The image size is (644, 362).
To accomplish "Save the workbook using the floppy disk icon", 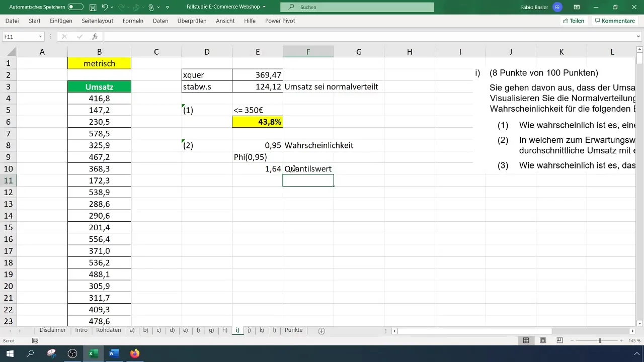I will pos(93,7).
